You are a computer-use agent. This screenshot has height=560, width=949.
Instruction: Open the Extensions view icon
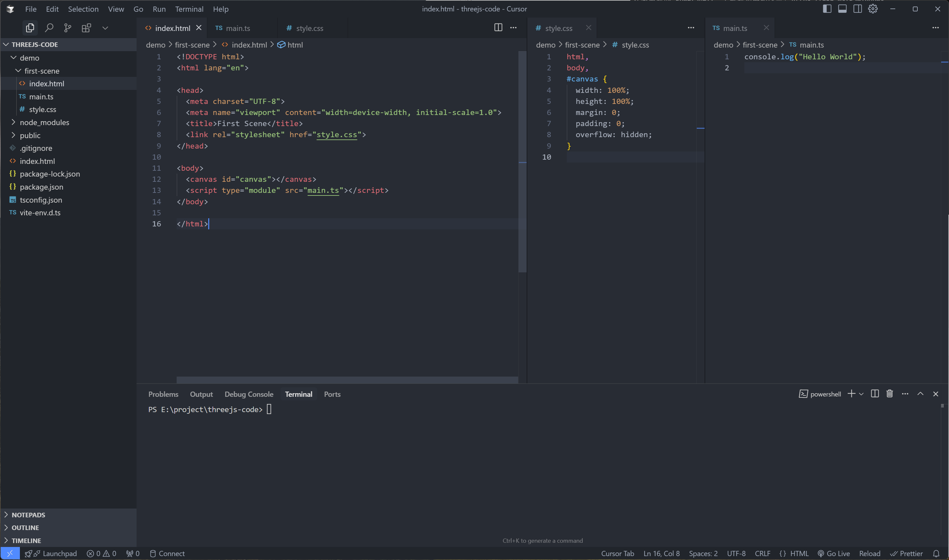(86, 28)
